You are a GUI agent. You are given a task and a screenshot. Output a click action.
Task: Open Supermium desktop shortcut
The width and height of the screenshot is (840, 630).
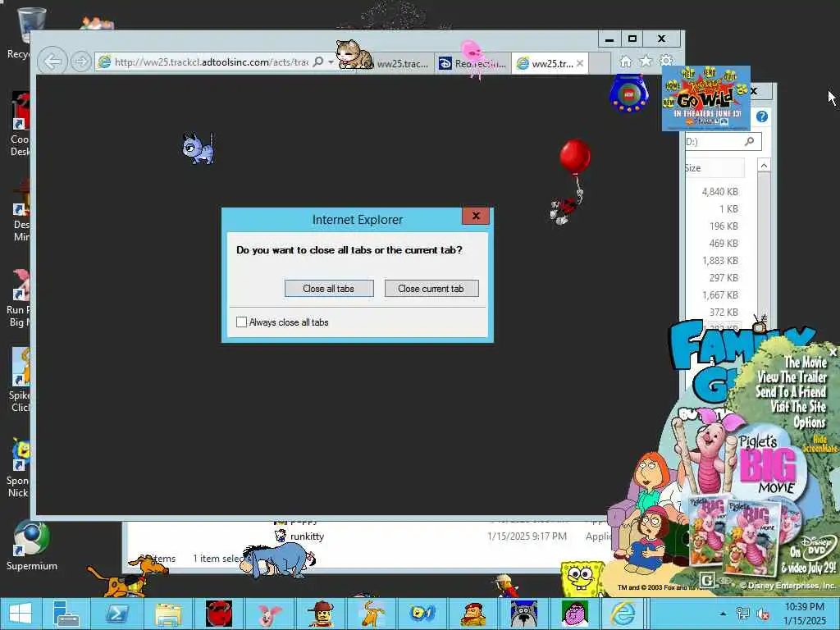tap(31, 546)
